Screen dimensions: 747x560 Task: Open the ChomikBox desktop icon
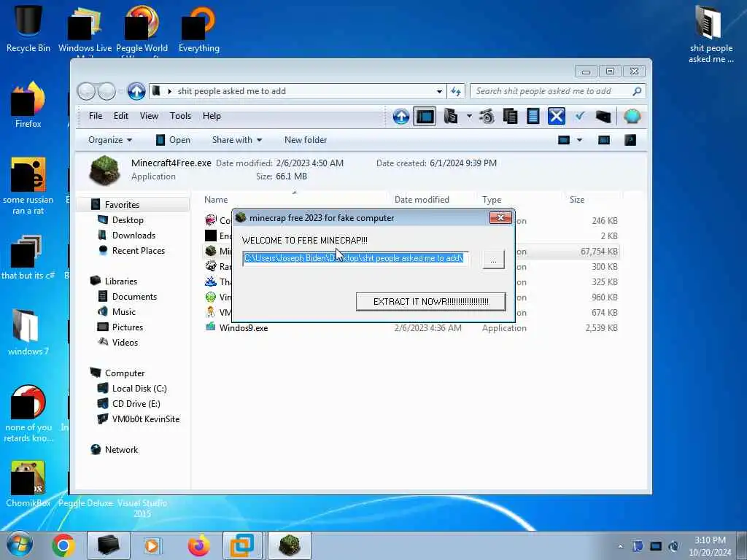(x=28, y=483)
